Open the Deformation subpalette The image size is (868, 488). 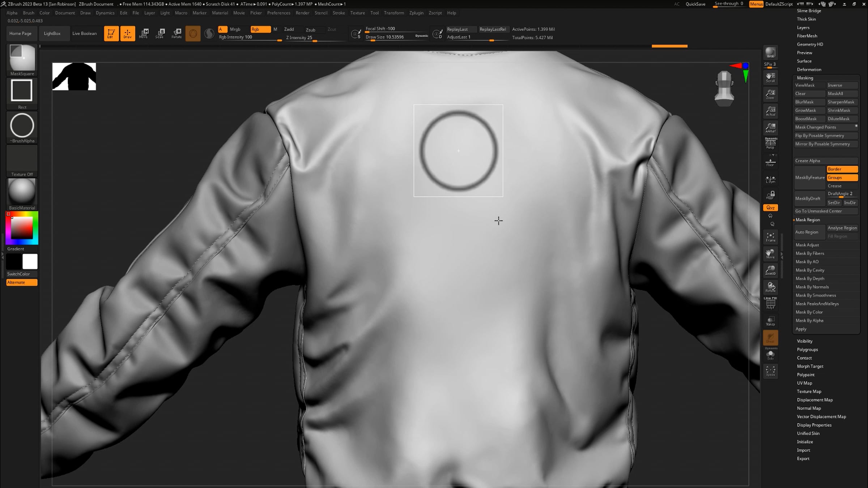(809, 69)
